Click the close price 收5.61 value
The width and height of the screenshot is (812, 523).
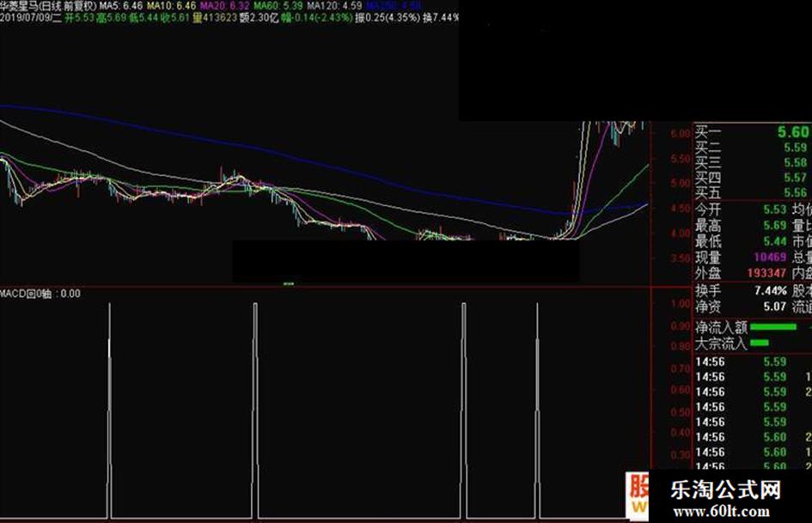pos(175,18)
